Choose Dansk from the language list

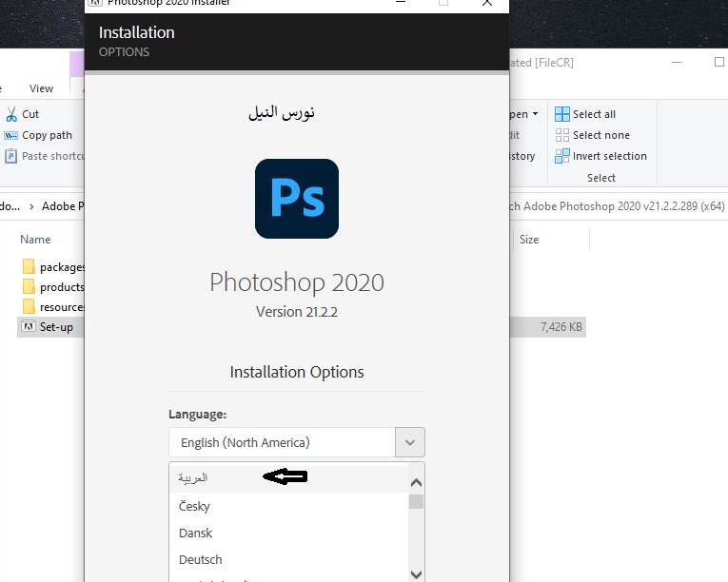(196, 533)
